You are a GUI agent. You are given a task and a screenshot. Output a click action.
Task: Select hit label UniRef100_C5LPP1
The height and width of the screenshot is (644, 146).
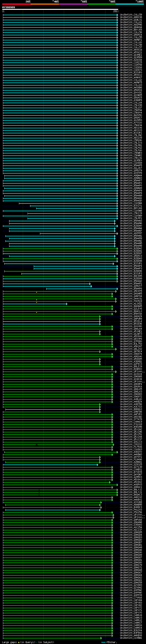131,218
